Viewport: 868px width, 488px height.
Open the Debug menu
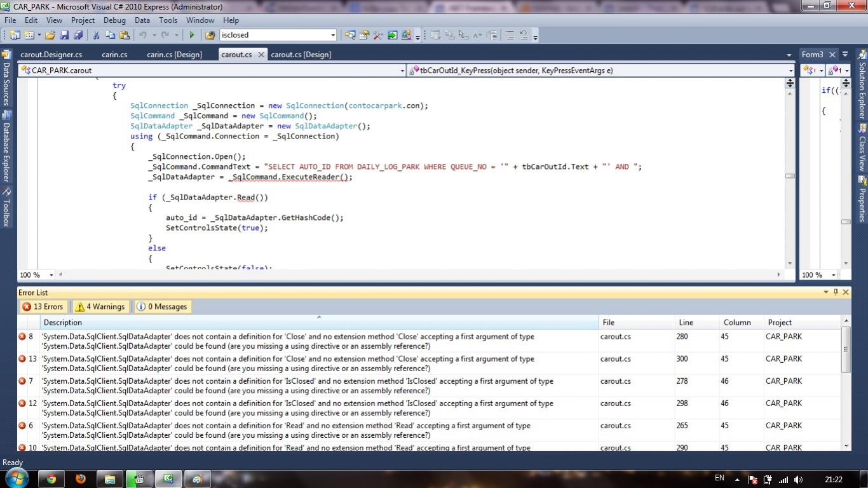(x=115, y=20)
